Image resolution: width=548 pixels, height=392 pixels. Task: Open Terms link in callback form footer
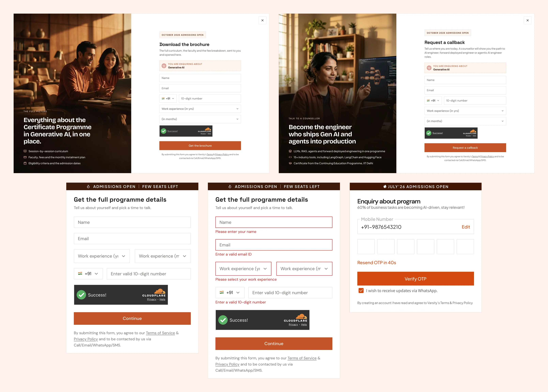click(x=475, y=157)
